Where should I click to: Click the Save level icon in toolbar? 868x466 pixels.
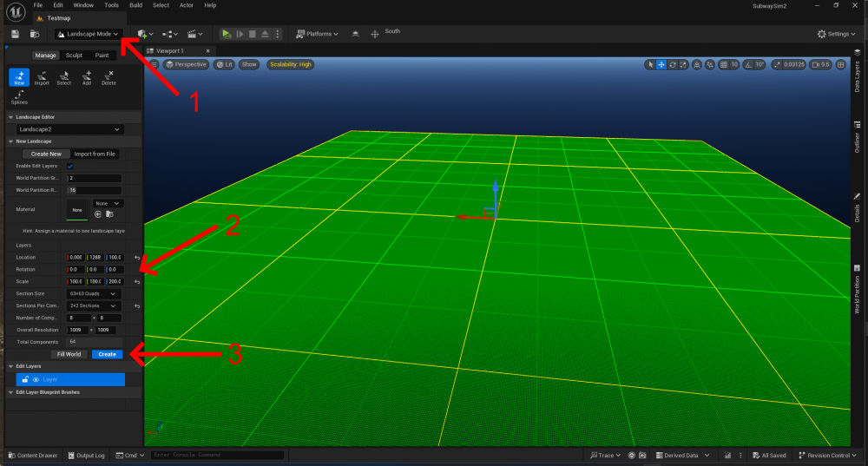pyautogui.click(x=15, y=34)
